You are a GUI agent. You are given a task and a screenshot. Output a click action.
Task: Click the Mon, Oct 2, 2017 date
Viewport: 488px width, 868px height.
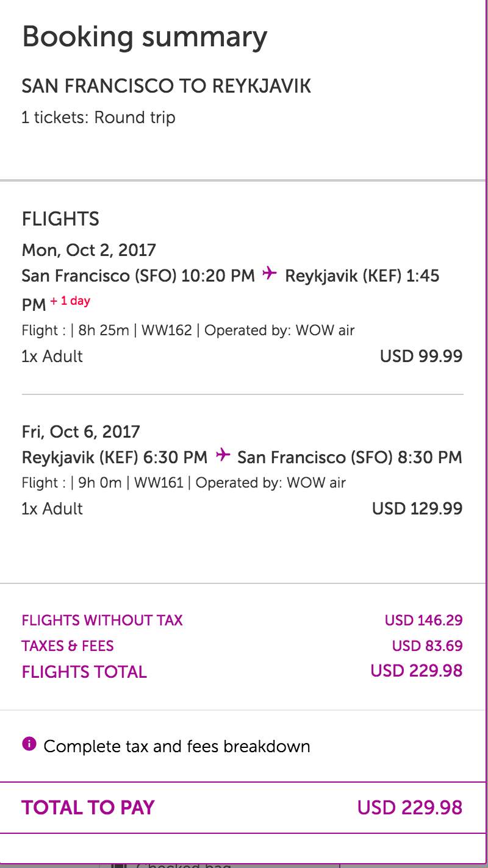[x=89, y=250]
